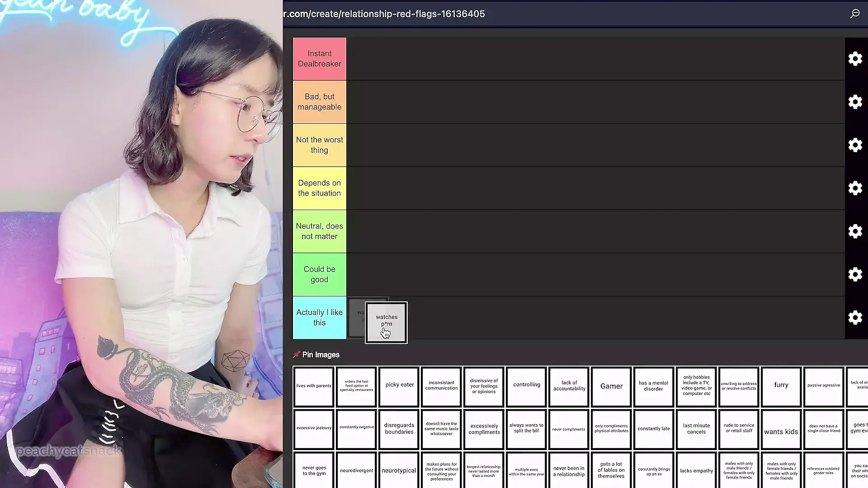
Task: Select the Could be good tier label
Action: point(320,274)
